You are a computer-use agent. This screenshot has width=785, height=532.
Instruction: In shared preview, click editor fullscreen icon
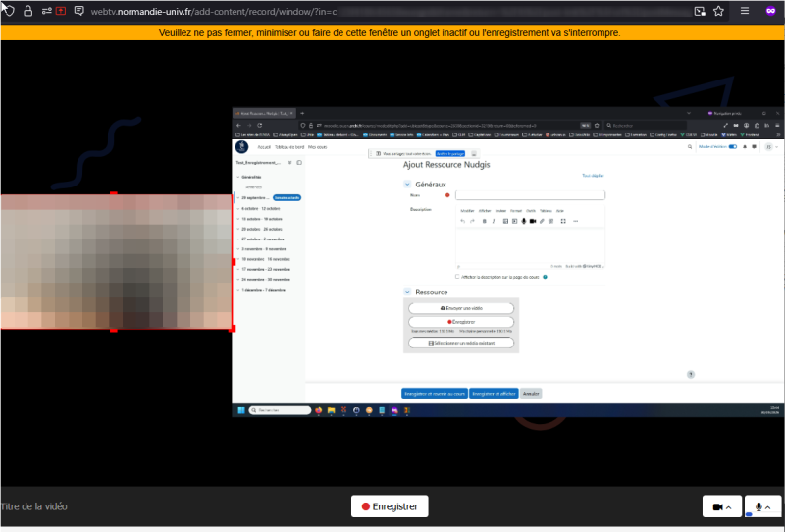pyautogui.click(x=563, y=221)
